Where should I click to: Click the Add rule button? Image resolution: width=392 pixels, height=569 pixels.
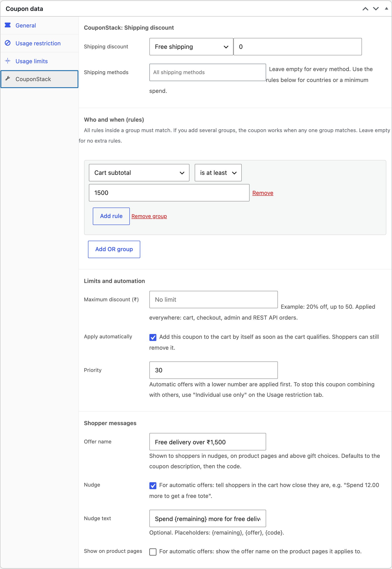[111, 216]
